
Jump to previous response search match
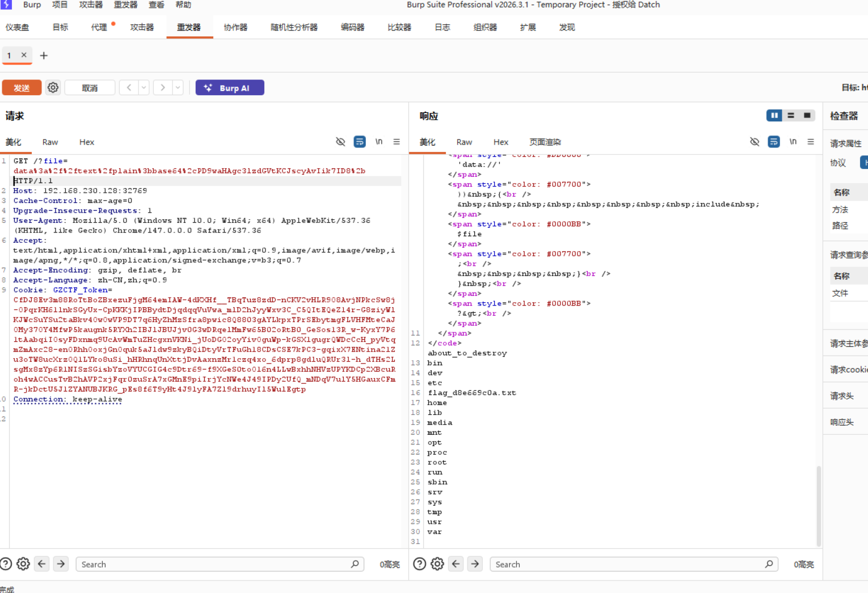click(x=456, y=564)
